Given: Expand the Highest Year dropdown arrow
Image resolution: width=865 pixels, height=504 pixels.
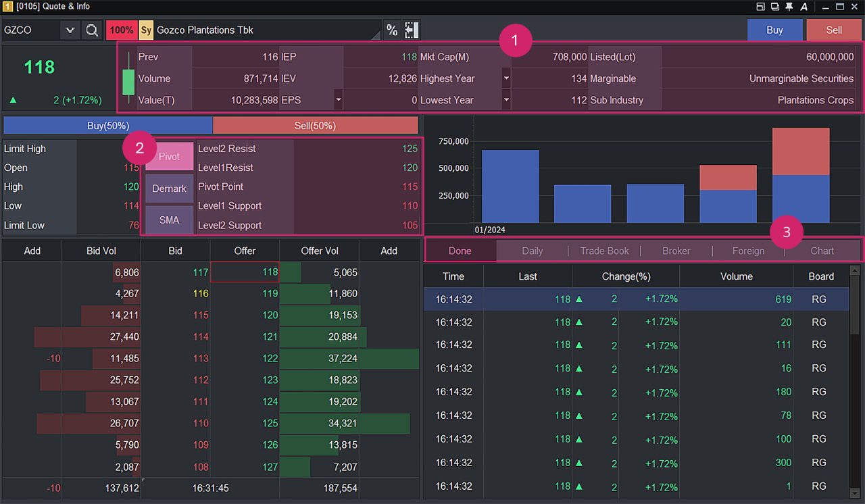Looking at the screenshot, I should click(506, 78).
